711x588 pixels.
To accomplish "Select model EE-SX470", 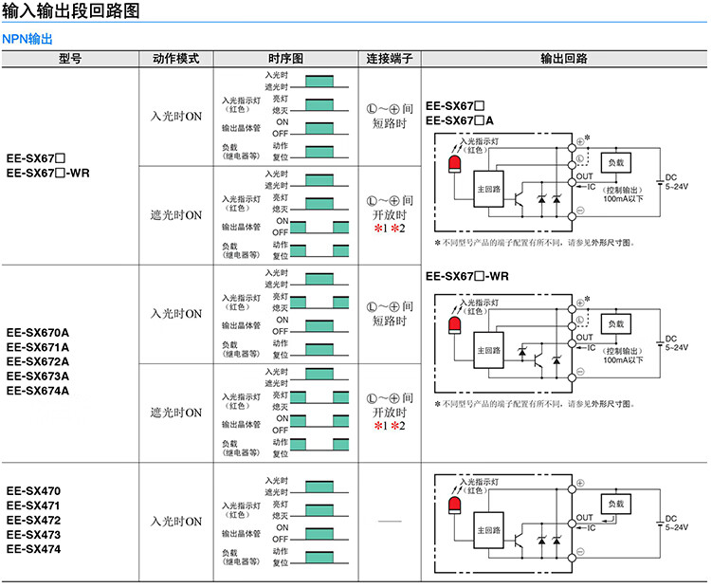I will [x=33, y=491].
